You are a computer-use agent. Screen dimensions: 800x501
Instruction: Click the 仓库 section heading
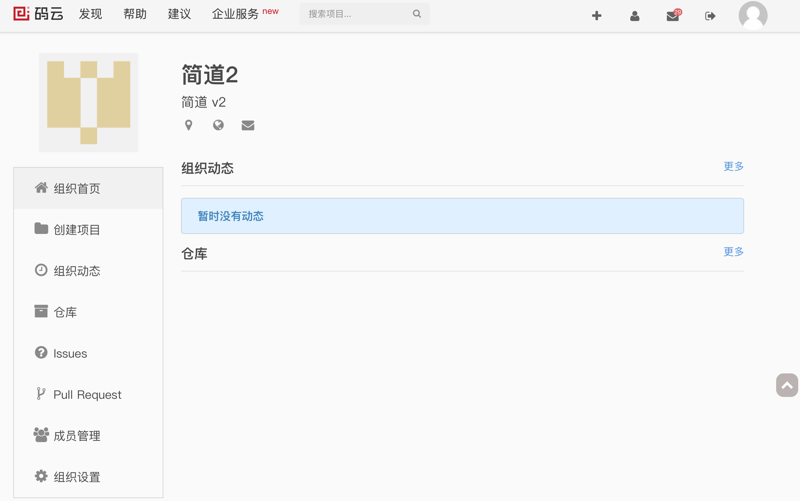194,254
